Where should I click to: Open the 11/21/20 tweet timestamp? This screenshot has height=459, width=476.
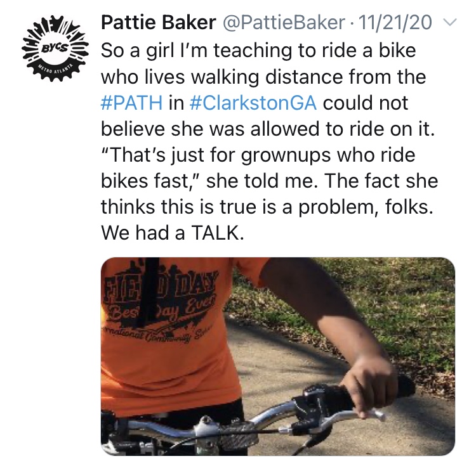[x=395, y=23]
